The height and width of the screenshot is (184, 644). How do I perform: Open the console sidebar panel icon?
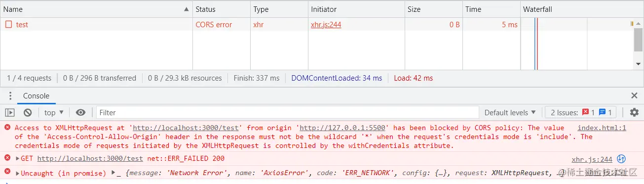10,112
